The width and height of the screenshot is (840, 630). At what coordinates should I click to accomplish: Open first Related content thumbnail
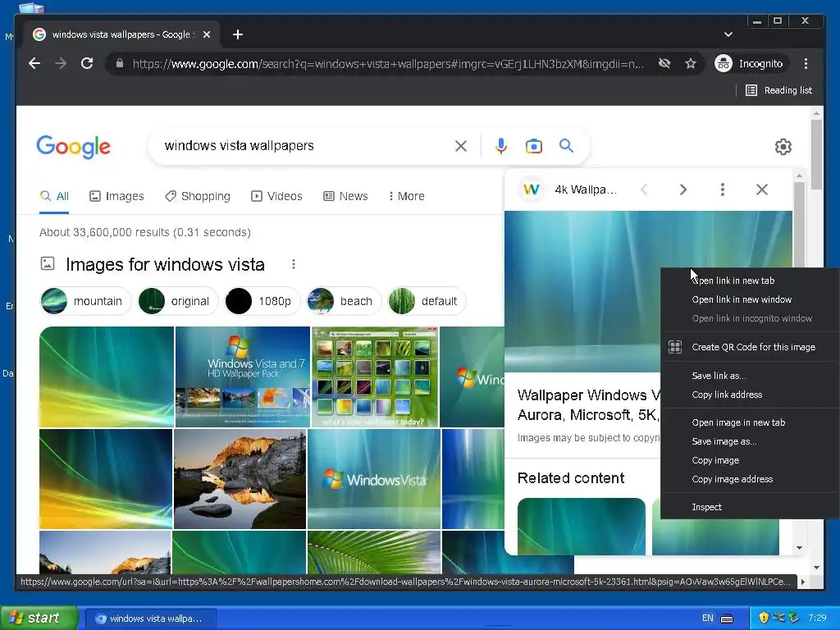[x=582, y=527]
